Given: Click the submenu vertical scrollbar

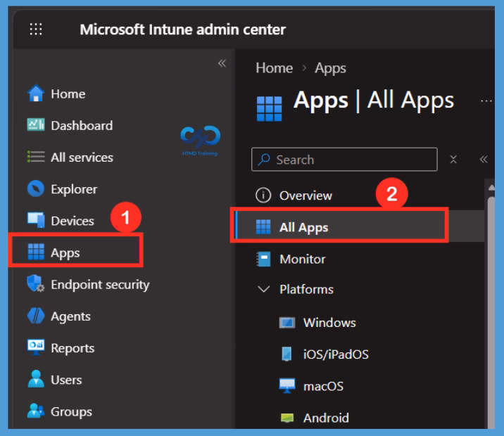Looking at the screenshot, I should (491, 312).
